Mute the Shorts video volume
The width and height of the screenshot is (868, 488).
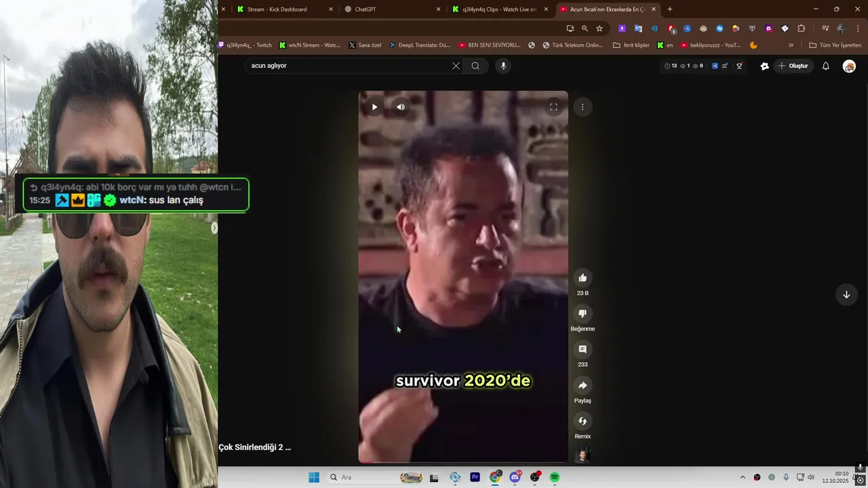(x=401, y=107)
